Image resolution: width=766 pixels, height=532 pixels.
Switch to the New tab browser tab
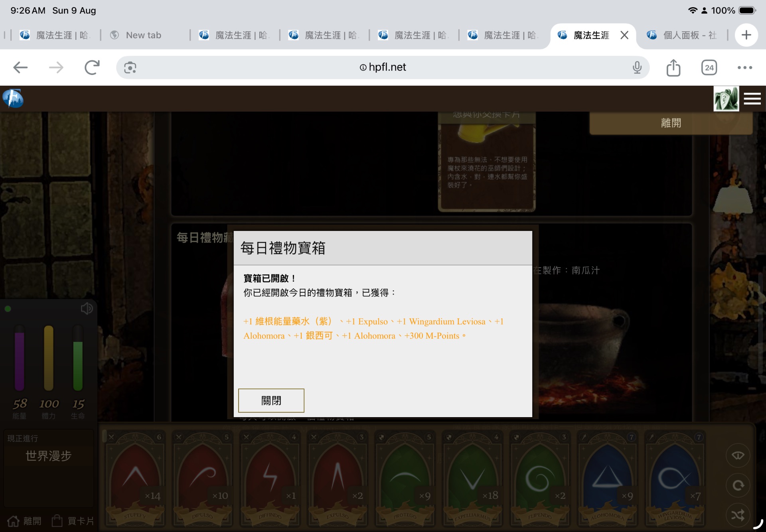144,35
